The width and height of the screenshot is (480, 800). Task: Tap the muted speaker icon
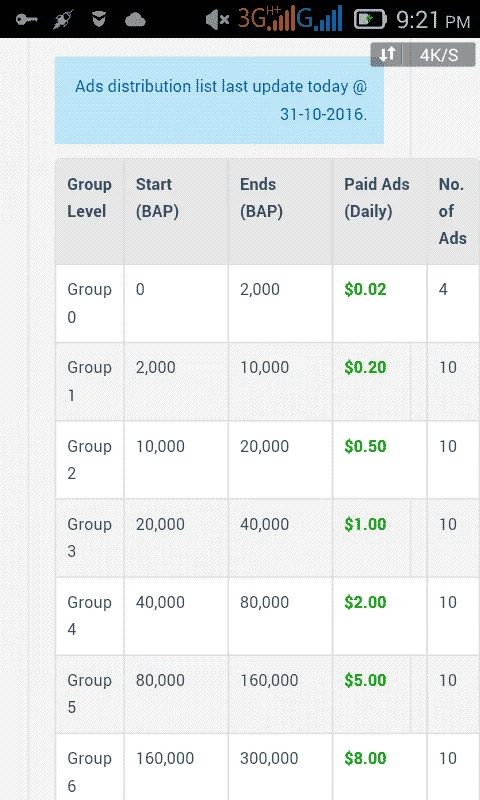tap(217, 20)
